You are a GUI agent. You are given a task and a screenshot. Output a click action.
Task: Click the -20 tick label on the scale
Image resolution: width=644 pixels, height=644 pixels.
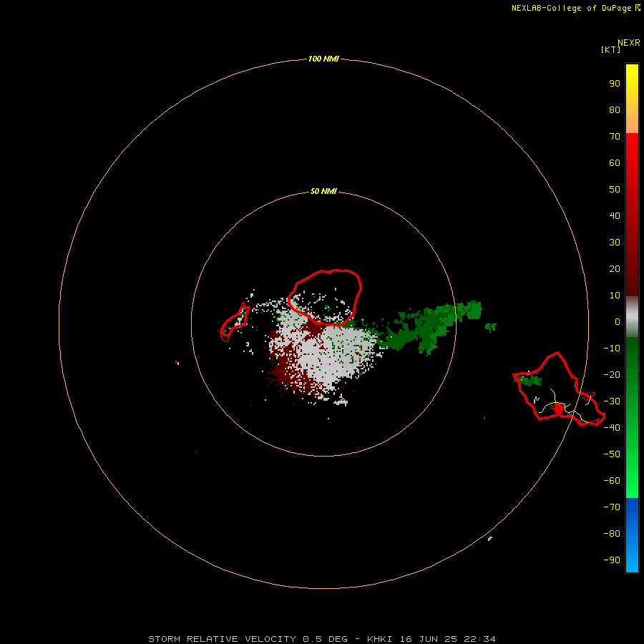pyautogui.click(x=612, y=375)
